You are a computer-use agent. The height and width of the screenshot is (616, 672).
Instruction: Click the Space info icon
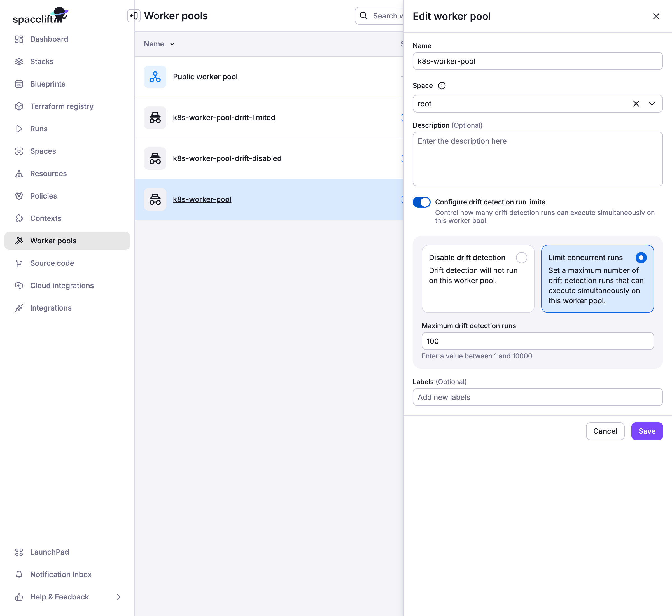coord(442,86)
